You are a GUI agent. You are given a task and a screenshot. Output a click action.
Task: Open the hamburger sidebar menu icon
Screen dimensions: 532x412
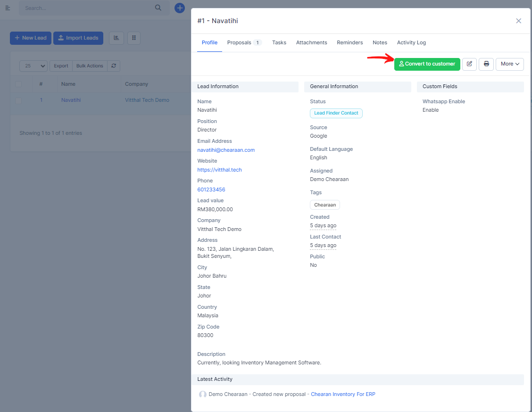pyautogui.click(x=8, y=8)
